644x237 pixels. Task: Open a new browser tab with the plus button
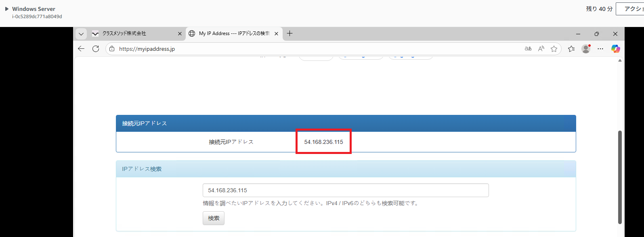289,33
